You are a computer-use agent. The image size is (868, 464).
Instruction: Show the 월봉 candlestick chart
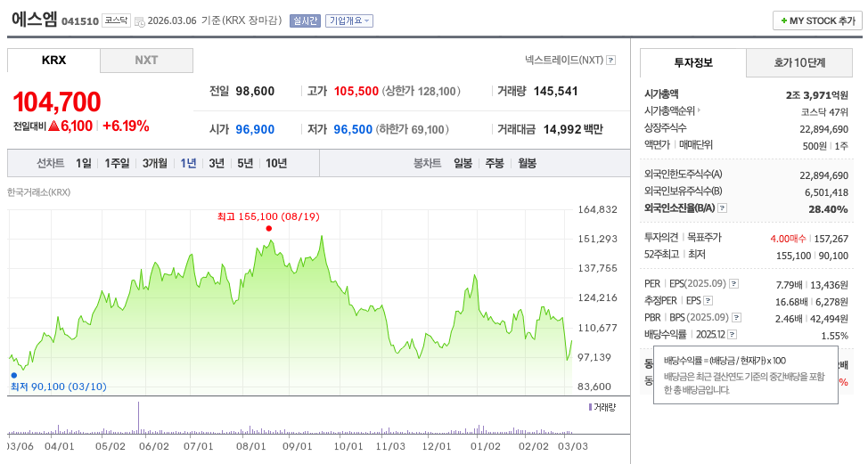tap(527, 163)
